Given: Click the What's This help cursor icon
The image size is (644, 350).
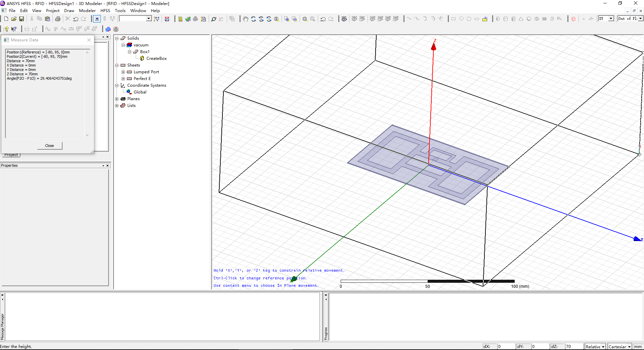Looking at the screenshot, I should [14, 29].
